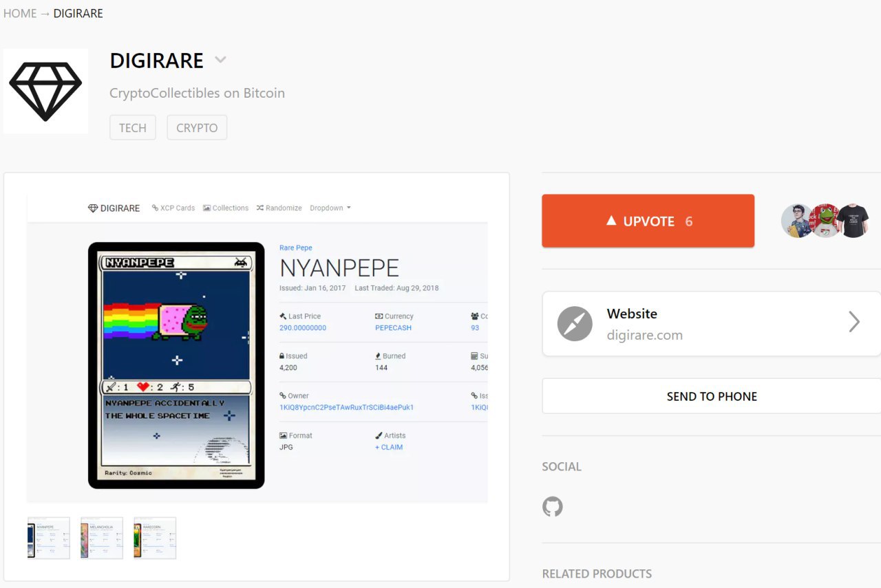The width and height of the screenshot is (881, 588).
Task: Click the compass icon beside Website
Action: click(x=575, y=324)
